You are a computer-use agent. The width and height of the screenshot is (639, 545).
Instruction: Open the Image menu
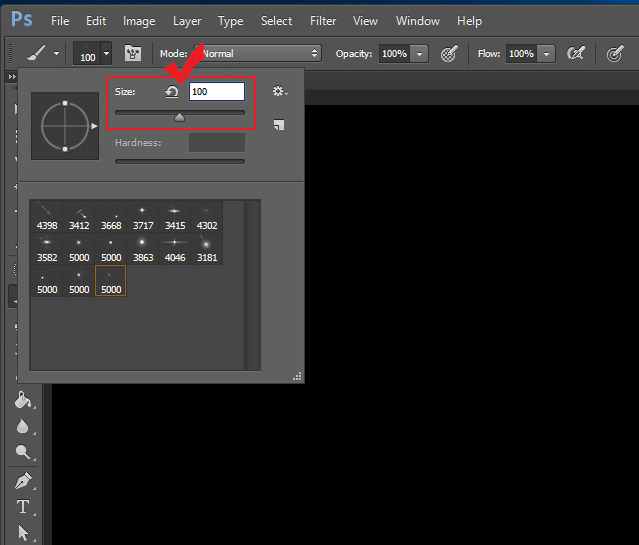[x=139, y=21]
